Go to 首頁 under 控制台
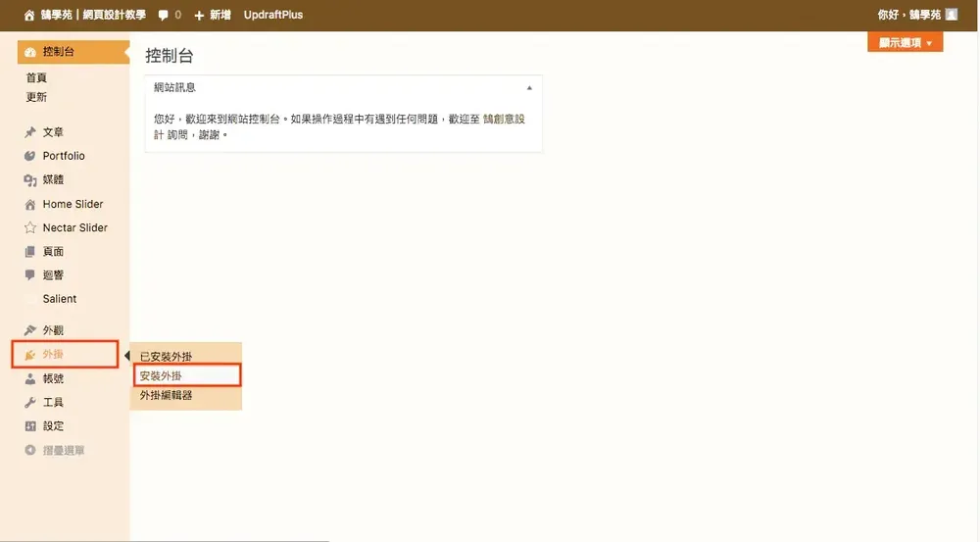 pos(36,77)
